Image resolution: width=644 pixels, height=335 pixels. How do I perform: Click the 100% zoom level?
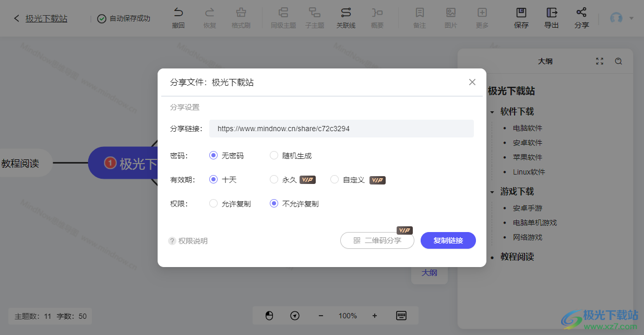click(x=348, y=316)
